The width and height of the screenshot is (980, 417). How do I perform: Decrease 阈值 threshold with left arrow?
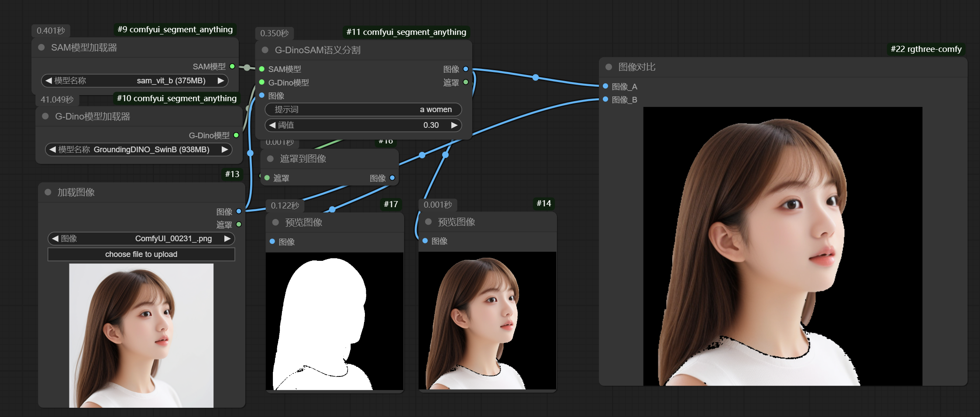tap(272, 125)
